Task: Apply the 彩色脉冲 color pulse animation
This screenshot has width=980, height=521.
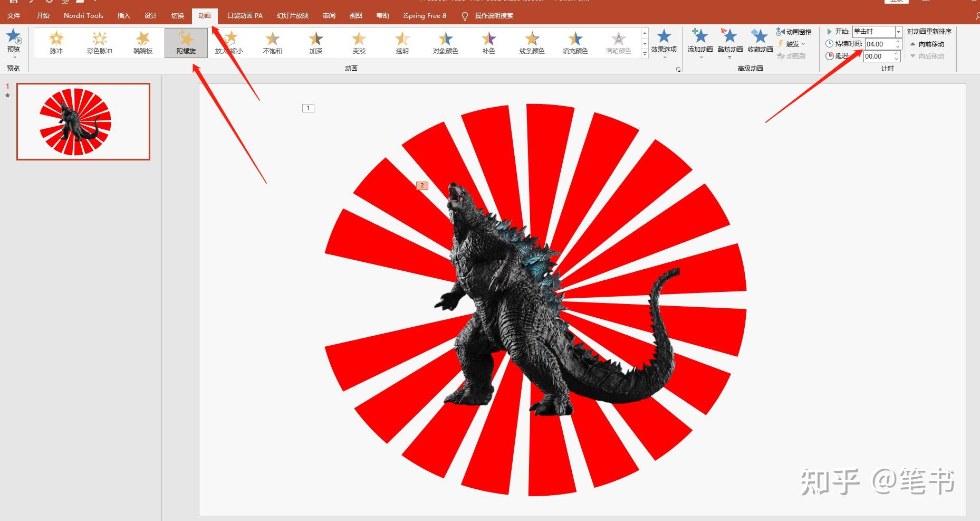Action: [100, 43]
